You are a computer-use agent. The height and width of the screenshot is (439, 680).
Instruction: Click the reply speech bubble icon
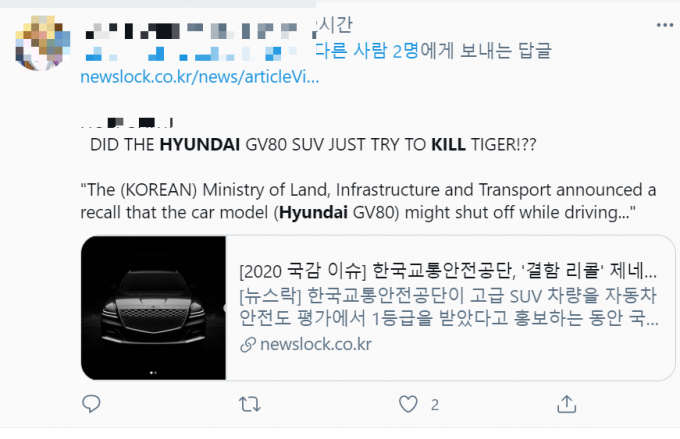[x=91, y=404]
